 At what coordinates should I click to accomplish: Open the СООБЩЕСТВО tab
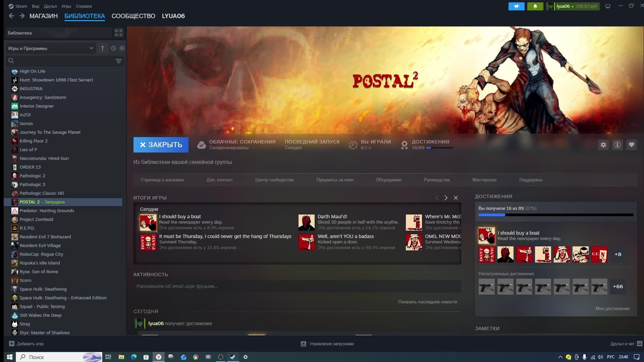point(133,16)
